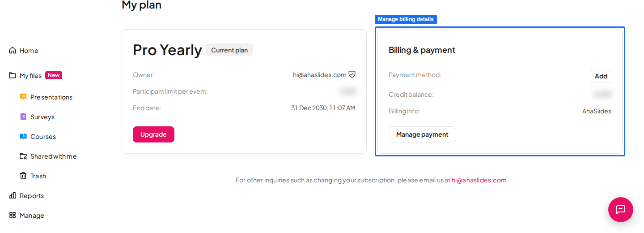Screen dimensions: 644x233
Task: Click the End date label
Action: tap(147, 108)
